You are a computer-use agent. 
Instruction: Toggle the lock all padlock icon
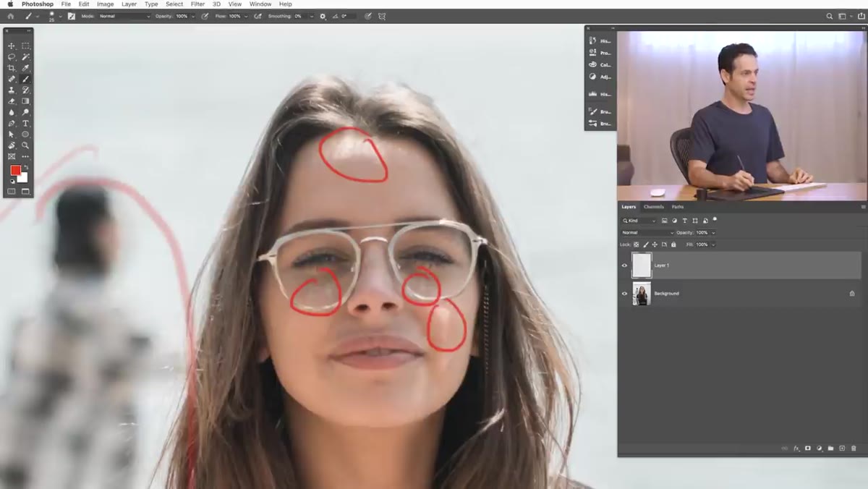point(673,244)
